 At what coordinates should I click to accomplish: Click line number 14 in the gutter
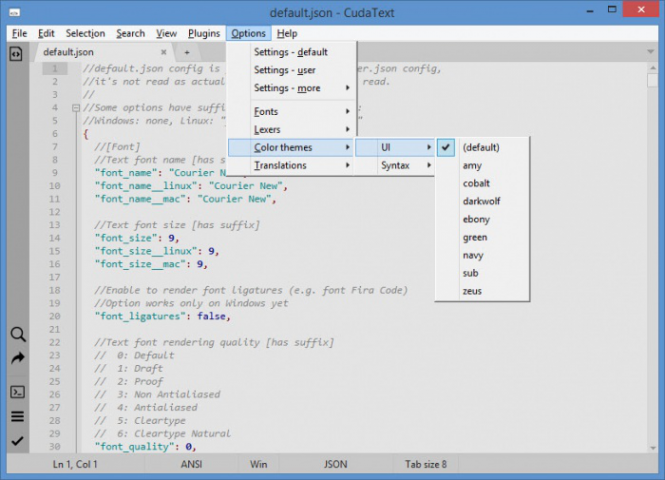point(54,238)
